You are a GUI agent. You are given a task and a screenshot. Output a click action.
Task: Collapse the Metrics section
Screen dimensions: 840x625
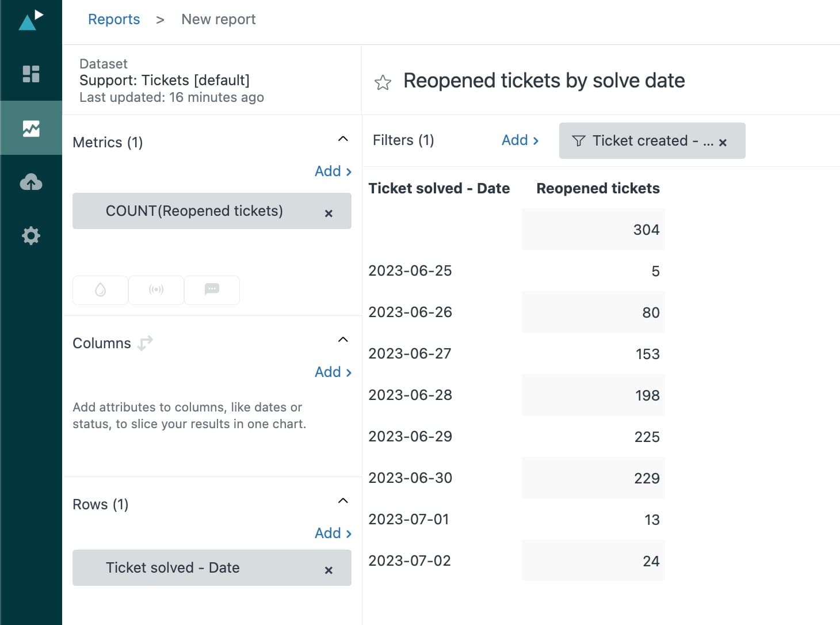[342, 139]
